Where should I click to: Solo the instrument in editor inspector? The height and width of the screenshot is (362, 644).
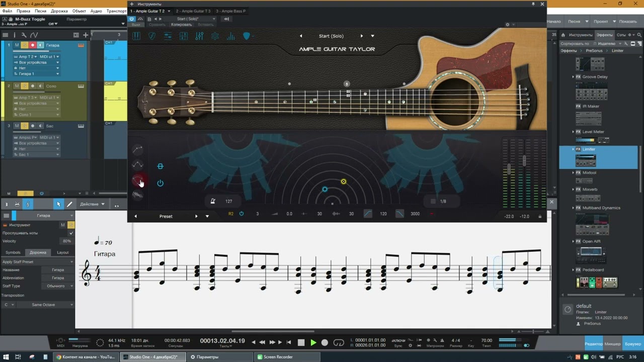click(71, 225)
